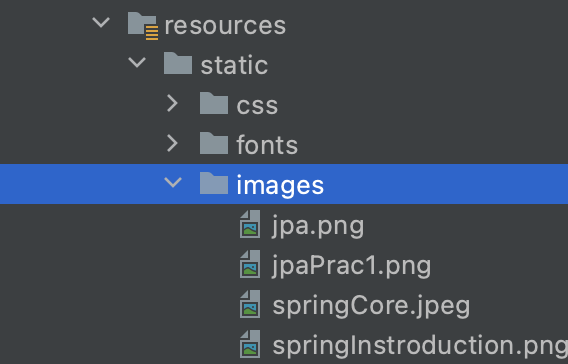This screenshot has height=364, width=568.
Task: Select the images folder label
Action: (x=280, y=186)
